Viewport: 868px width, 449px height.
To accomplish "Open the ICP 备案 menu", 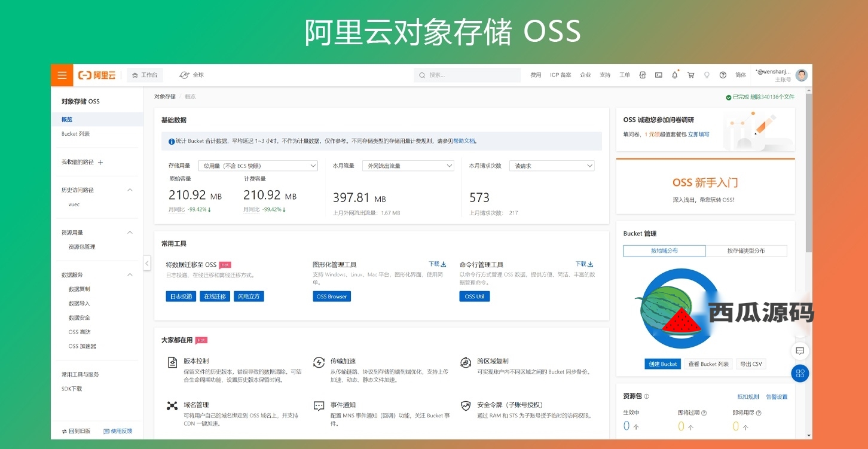I will (x=561, y=75).
